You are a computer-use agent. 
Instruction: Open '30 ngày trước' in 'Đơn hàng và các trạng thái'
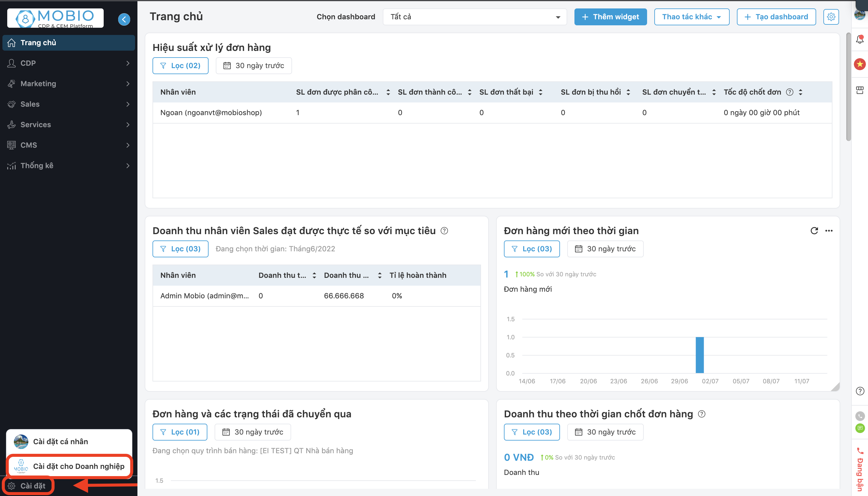pyautogui.click(x=253, y=432)
